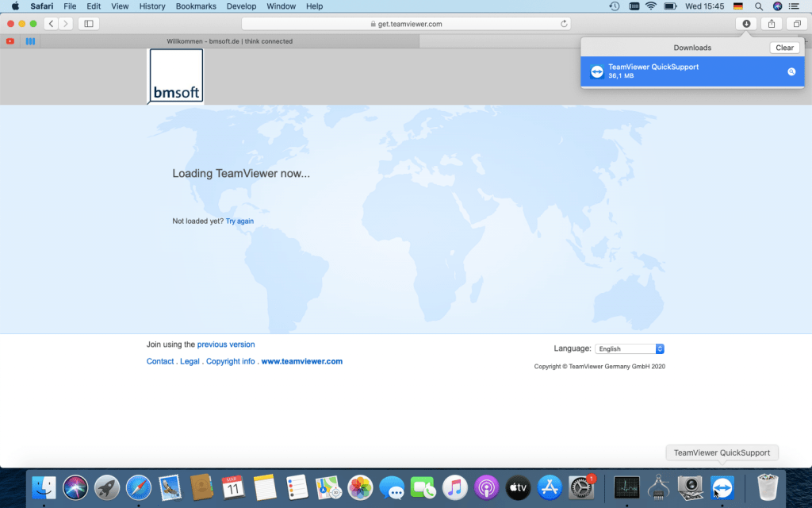Open Calendar in the Dock

point(233,487)
